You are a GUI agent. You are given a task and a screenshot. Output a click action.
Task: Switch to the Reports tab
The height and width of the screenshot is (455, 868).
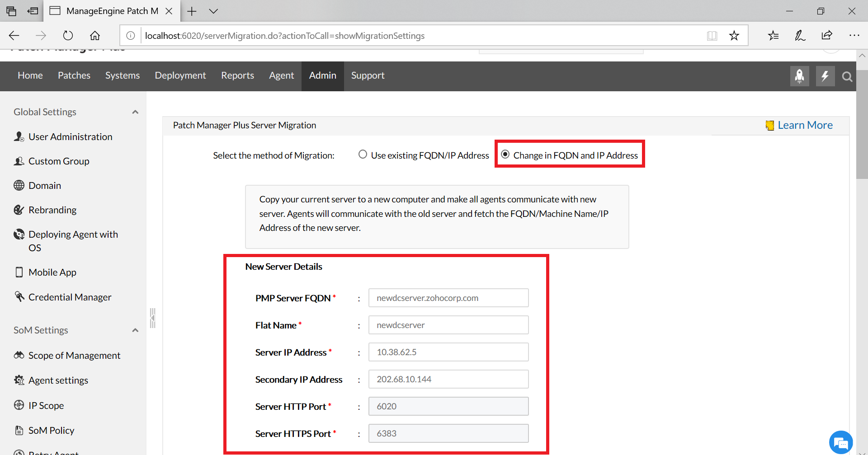(237, 75)
